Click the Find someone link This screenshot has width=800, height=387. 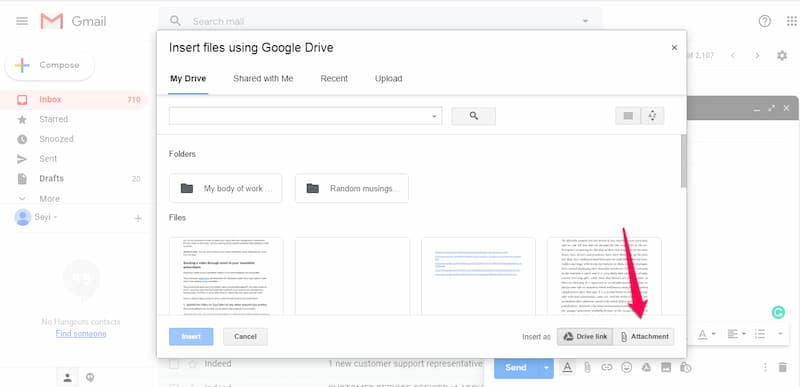pyautogui.click(x=81, y=334)
